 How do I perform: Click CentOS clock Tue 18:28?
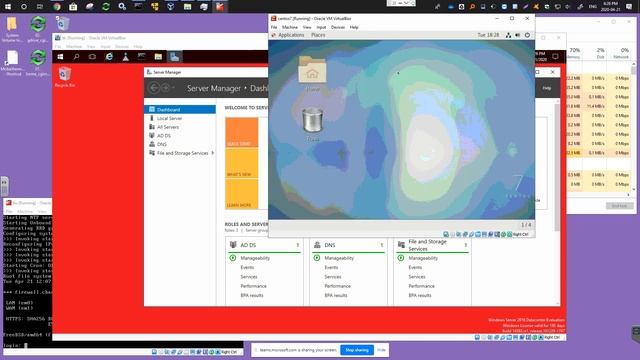click(488, 35)
